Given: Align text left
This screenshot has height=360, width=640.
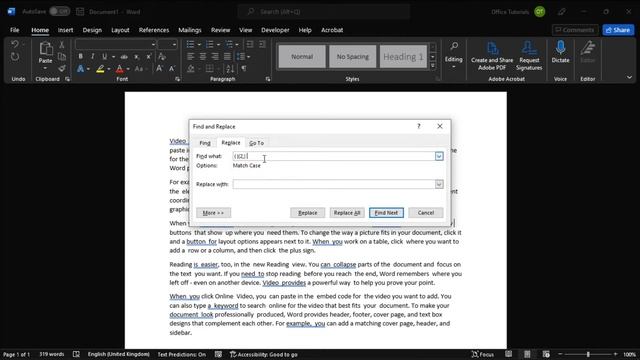Looking at the screenshot, I should click(191, 56).
